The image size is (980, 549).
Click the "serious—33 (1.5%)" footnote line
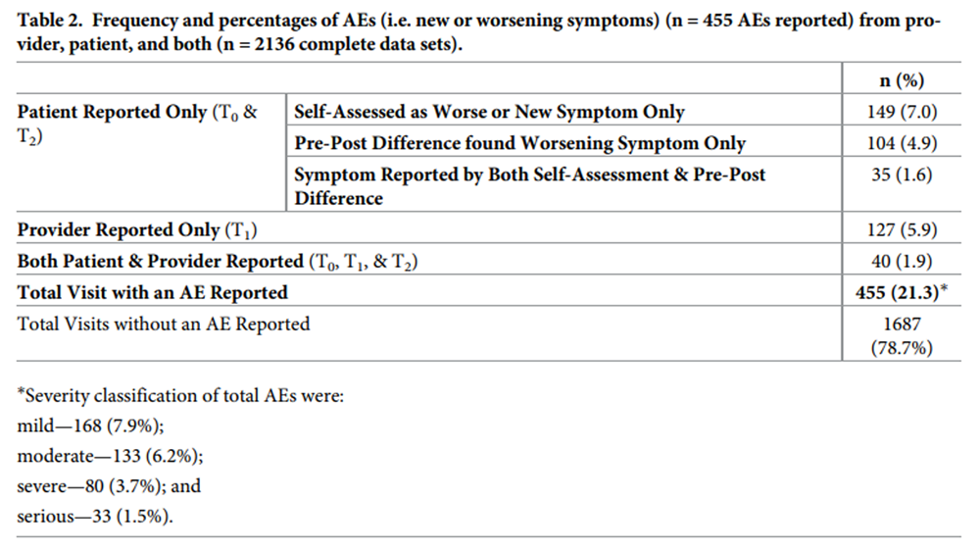[96, 517]
